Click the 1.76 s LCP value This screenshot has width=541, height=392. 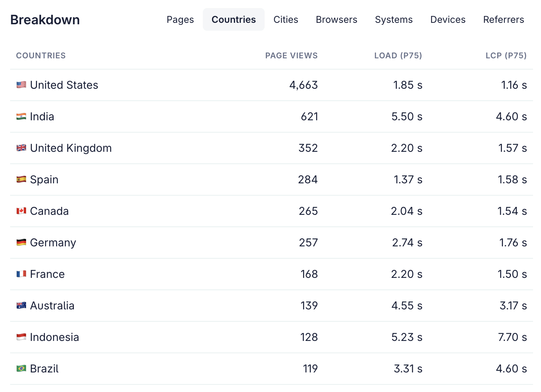point(513,242)
